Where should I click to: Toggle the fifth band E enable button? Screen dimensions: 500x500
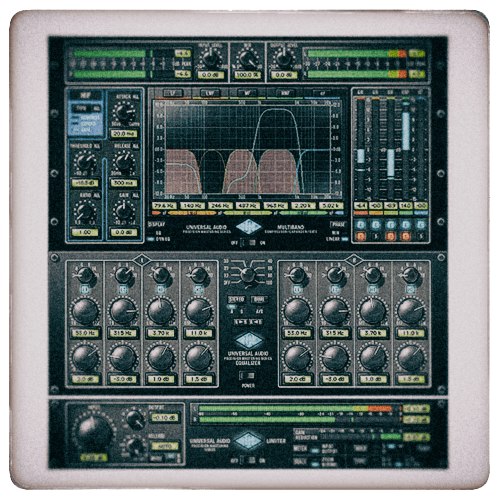(x=421, y=224)
